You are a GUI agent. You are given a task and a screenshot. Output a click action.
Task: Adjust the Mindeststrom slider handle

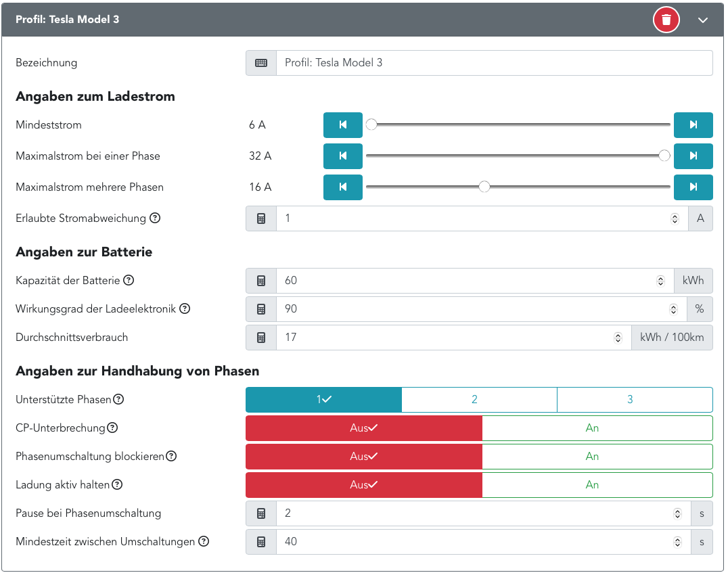[x=371, y=124]
